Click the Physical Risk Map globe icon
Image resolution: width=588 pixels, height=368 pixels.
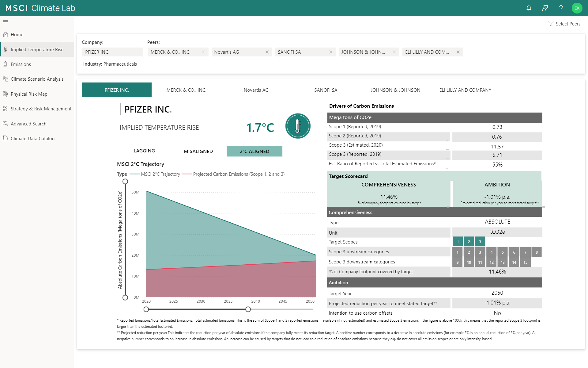point(5,94)
